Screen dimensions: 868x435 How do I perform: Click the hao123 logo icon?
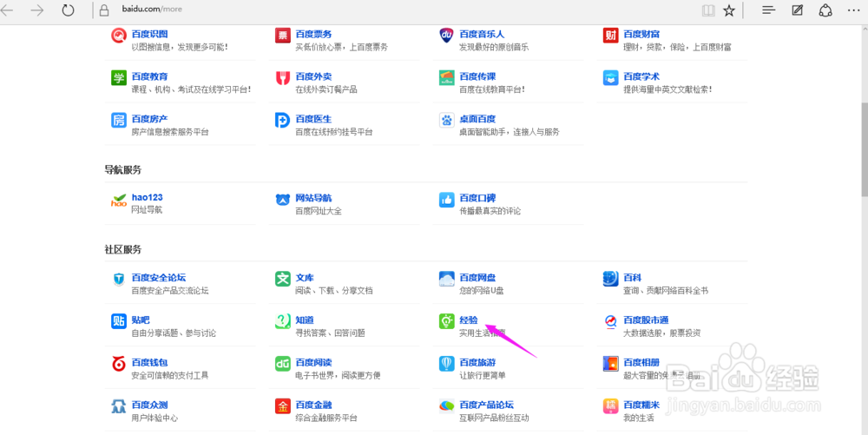click(x=118, y=200)
